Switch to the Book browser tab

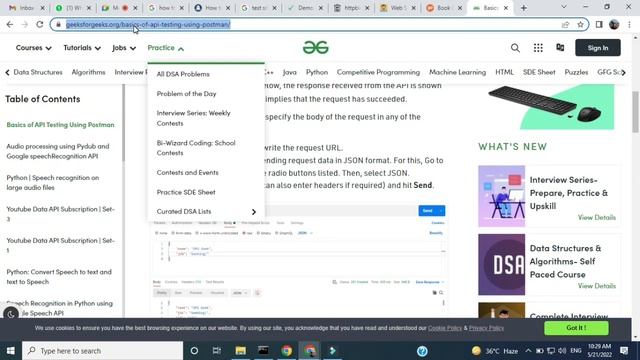[443, 8]
